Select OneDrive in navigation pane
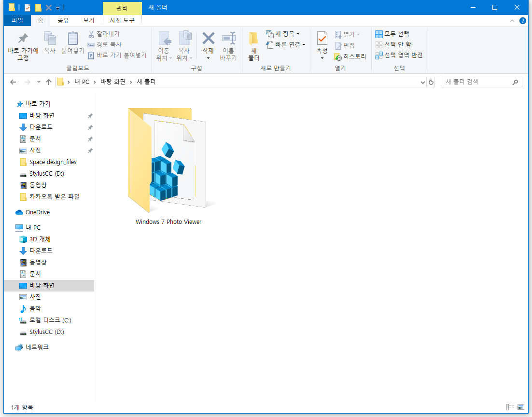The width and height of the screenshot is (532, 417). click(x=37, y=212)
